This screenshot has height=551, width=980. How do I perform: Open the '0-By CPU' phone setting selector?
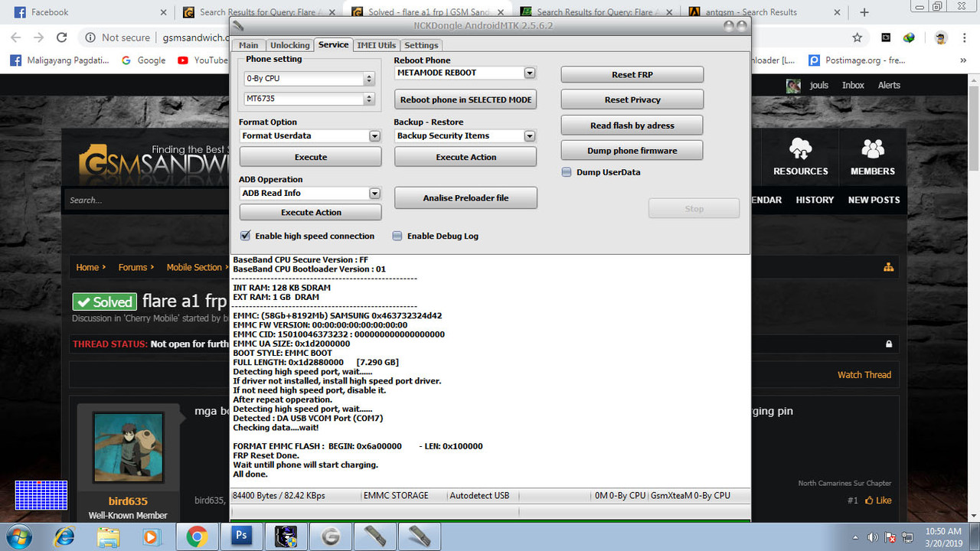(309, 79)
